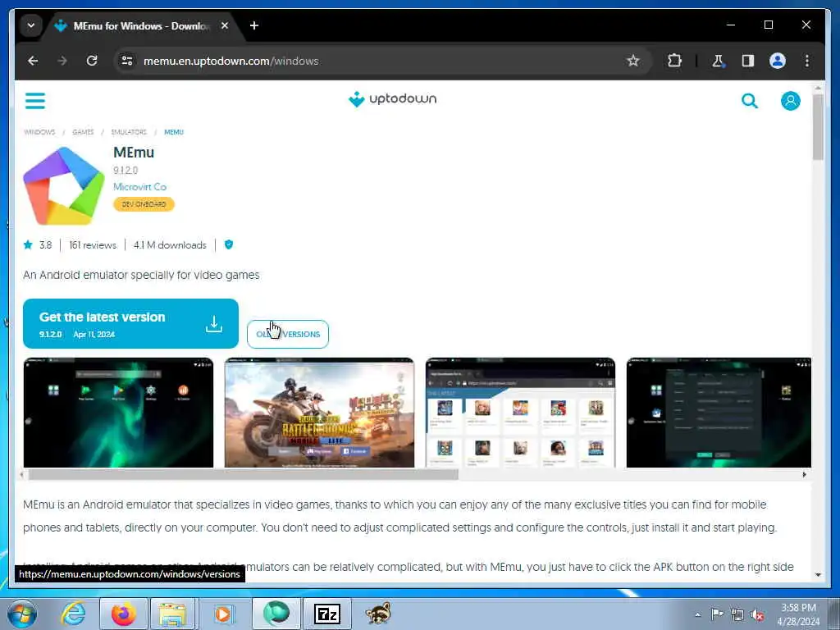Screen dimensions: 840x630
Task: Click the download arrow icon on Get the latest version
Action: tap(214, 323)
